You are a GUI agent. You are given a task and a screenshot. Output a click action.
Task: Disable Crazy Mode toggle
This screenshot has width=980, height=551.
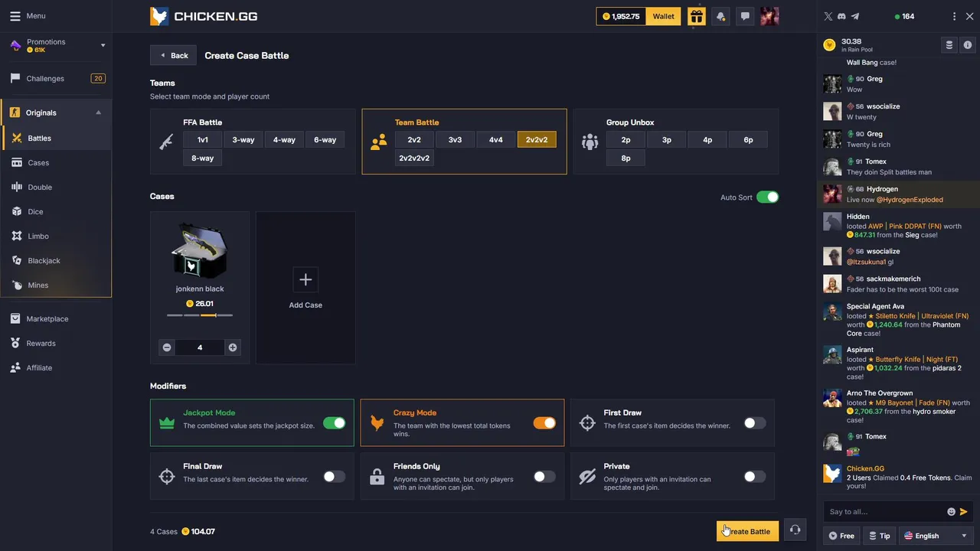544,423
